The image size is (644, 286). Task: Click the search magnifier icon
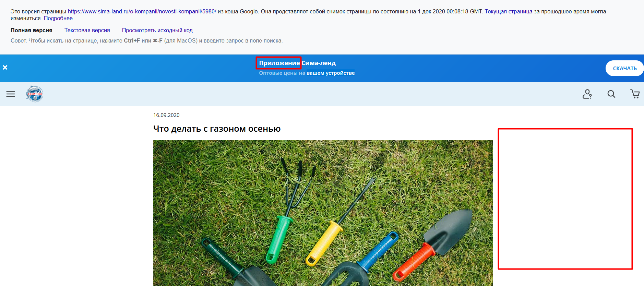click(x=611, y=94)
